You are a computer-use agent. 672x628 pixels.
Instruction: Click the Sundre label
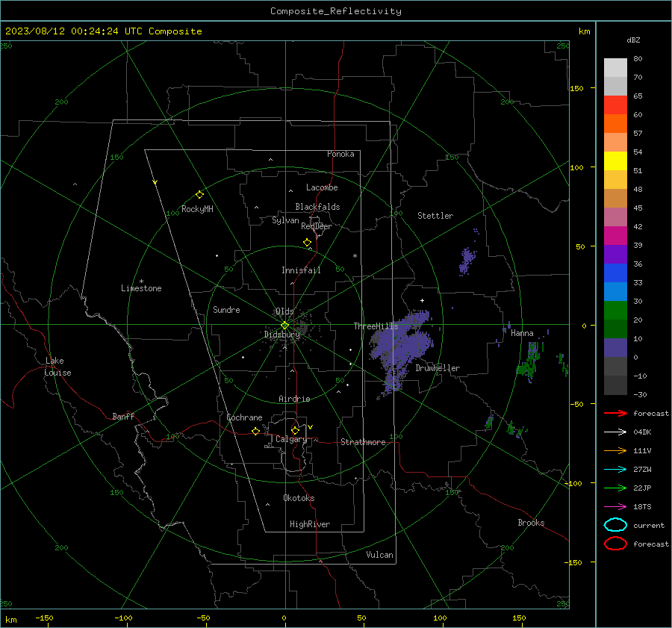(x=226, y=309)
